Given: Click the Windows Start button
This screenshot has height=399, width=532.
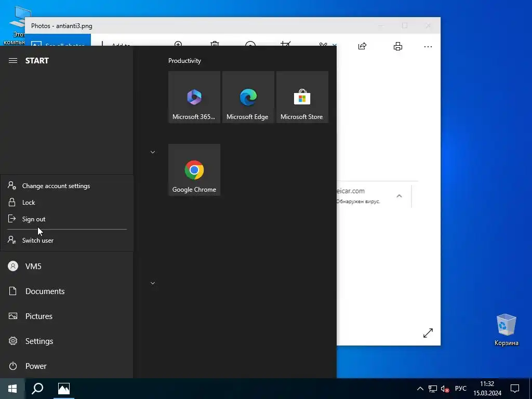Looking at the screenshot, I should click(12, 389).
